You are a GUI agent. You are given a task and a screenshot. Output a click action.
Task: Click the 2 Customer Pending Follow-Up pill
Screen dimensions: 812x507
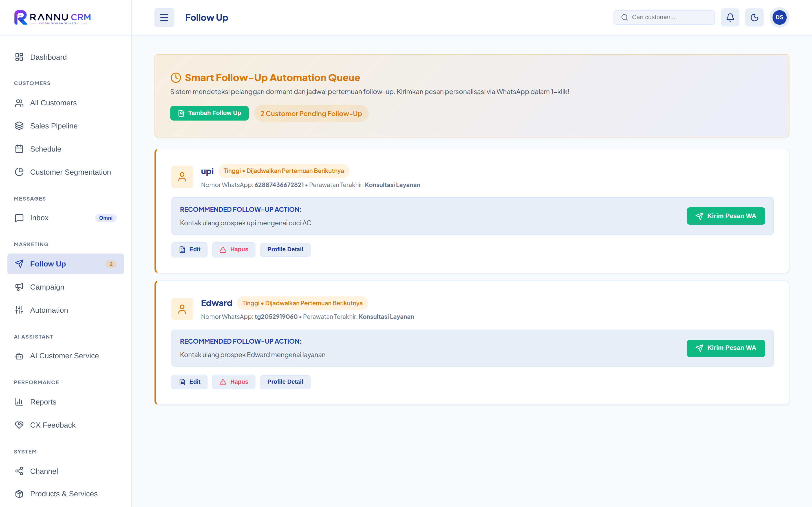click(311, 114)
